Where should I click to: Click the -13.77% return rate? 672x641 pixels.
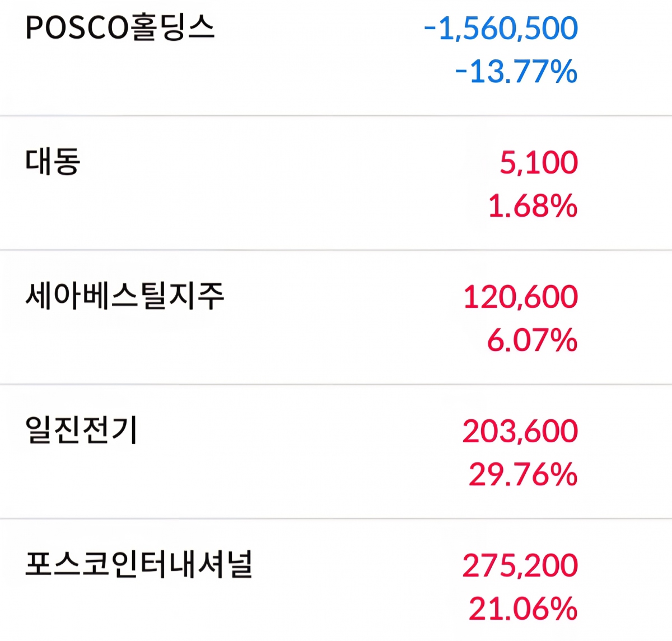pos(516,72)
